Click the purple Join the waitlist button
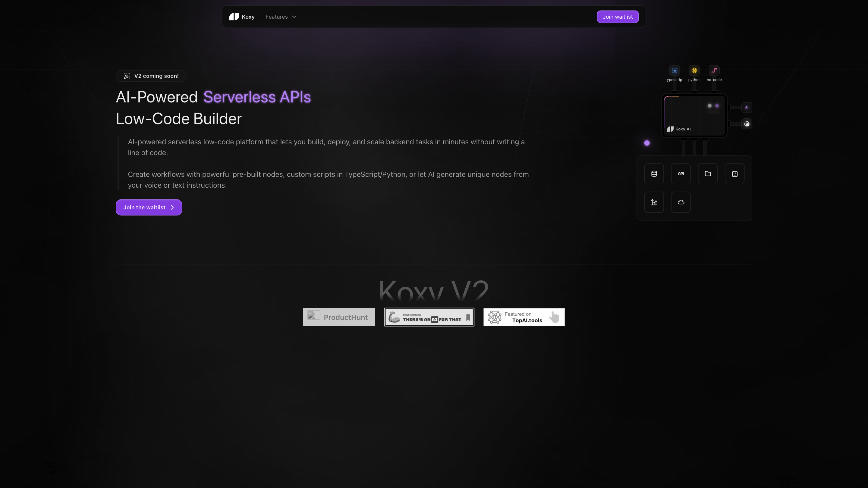This screenshot has height=488, width=868. click(x=149, y=207)
